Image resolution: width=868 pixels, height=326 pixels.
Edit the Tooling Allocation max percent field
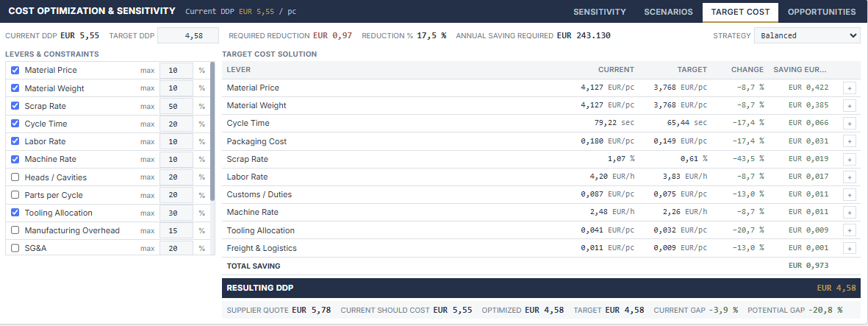pos(176,213)
